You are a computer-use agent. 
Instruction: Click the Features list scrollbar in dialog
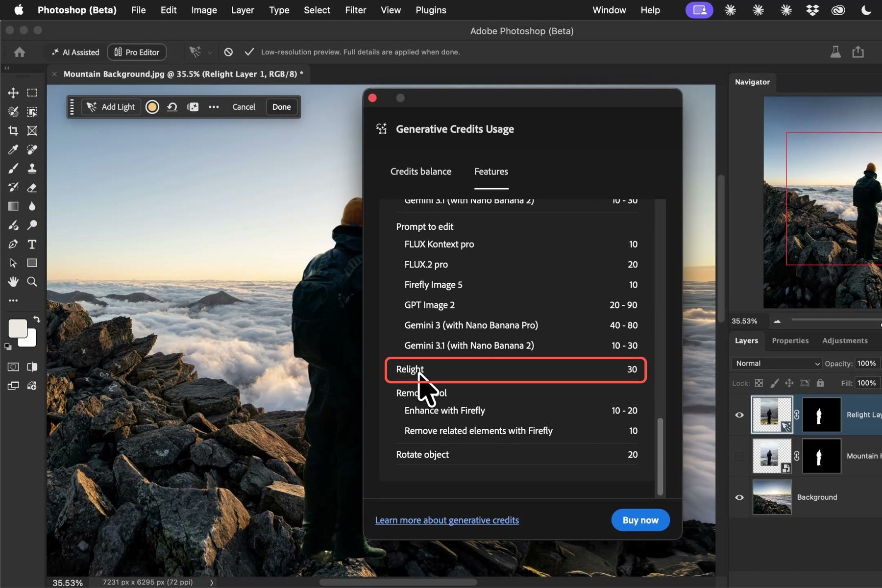pyautogui.click(x=660, y=456)
